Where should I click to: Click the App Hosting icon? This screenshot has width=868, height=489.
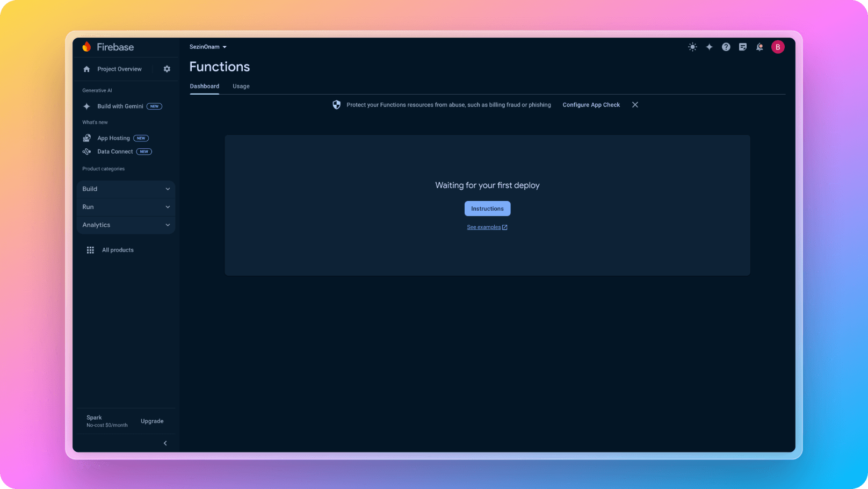[86, 138]
